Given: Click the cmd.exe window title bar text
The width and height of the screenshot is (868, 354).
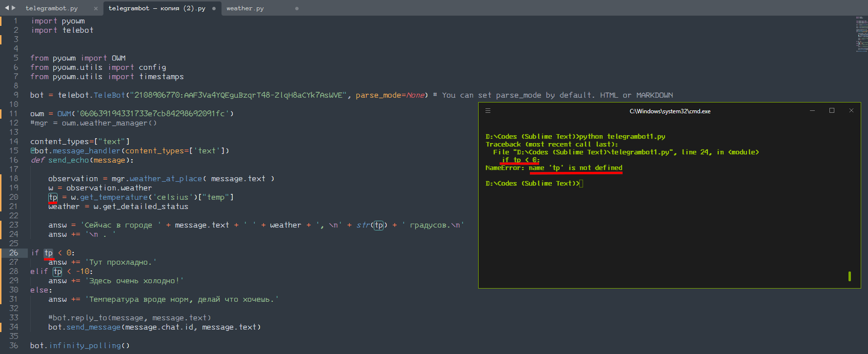Looking at the screenshot, I should (670, 111).
